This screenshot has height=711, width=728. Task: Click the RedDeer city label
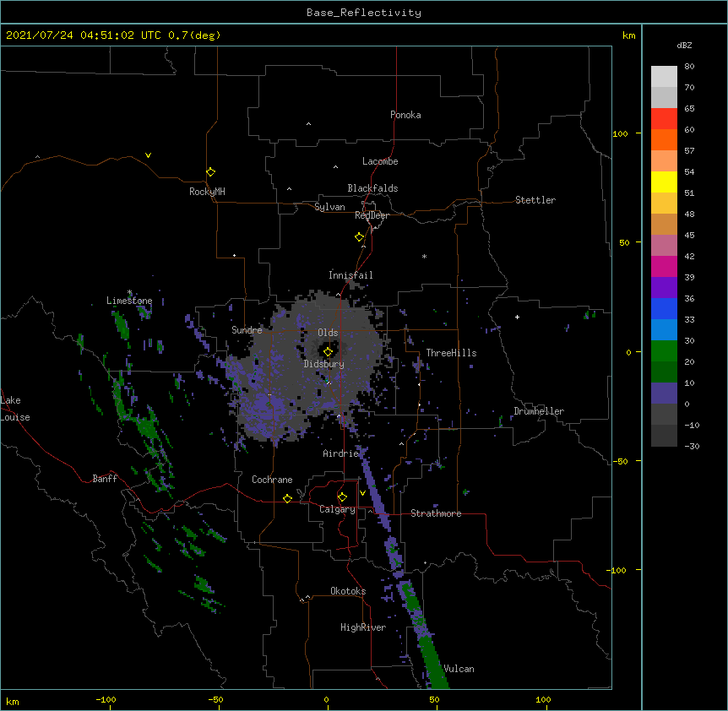[x=372, y=215]
